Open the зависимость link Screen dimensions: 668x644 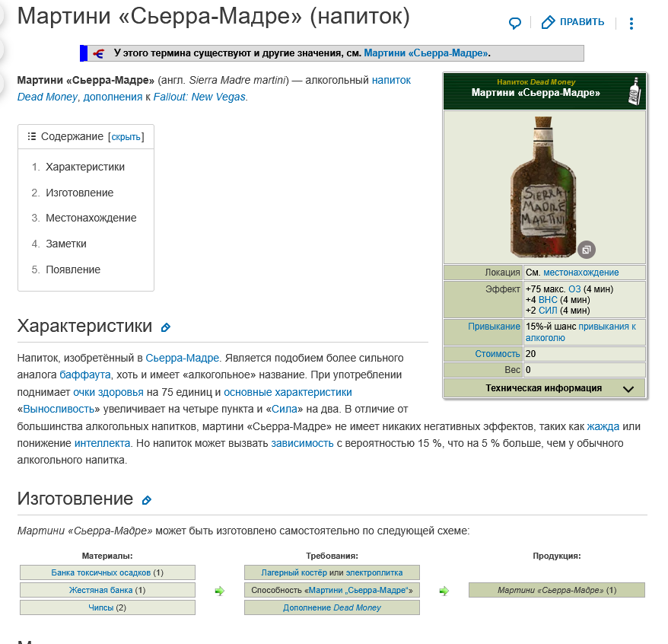302,443
